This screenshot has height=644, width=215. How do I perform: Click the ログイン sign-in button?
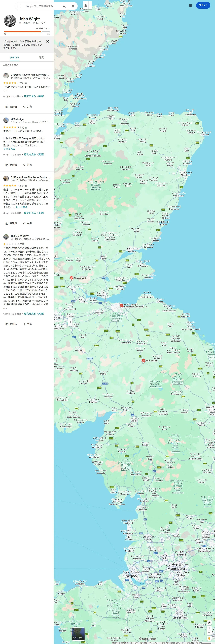tap(203, 5)
